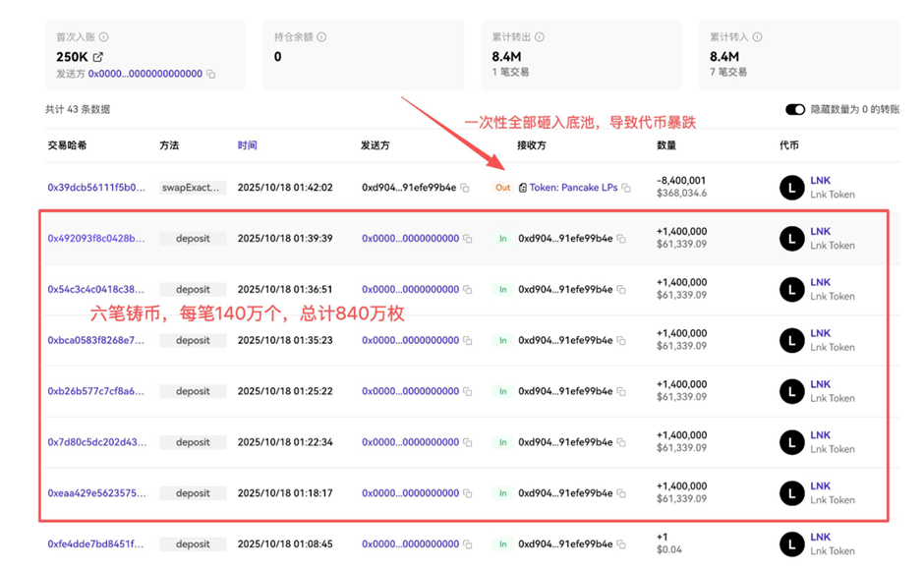Viewport: 924px width, 570px height.
Task: Toggle 隐藏数量为 0 的转账 switch
Action: 795,109
